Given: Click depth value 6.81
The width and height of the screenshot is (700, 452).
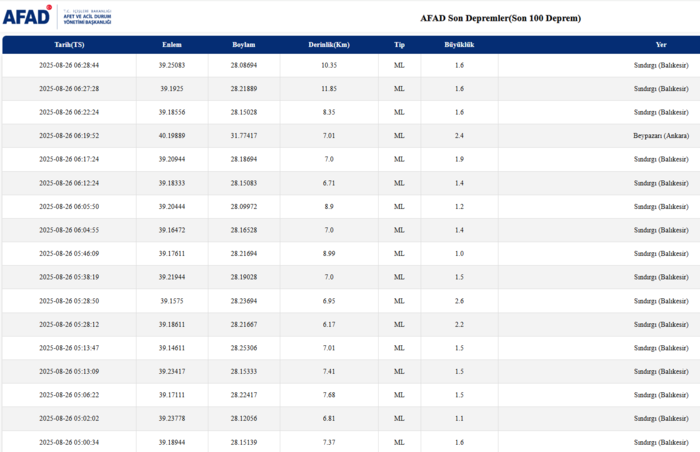Looking at the screenshot, I should [329, 419].
